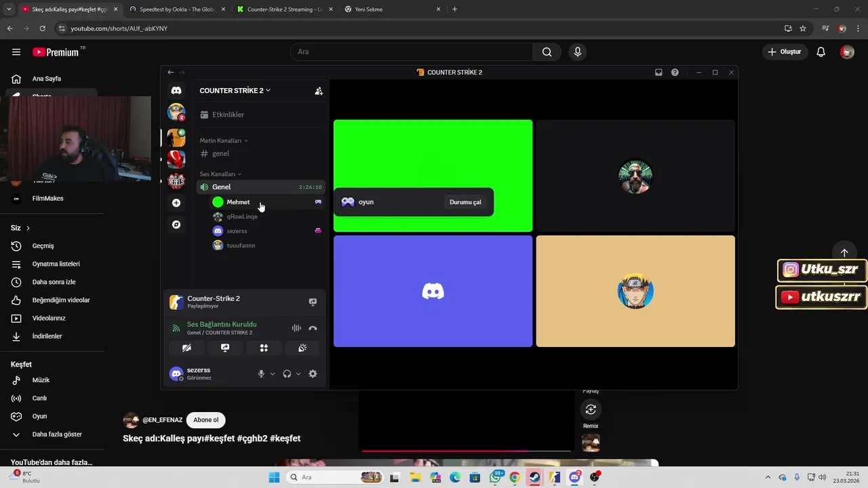Image resolution: width=868 pixels, height=488 pixels.
Task: Collapse the Ses Kanalları category
Action: [x=220, y=174]
